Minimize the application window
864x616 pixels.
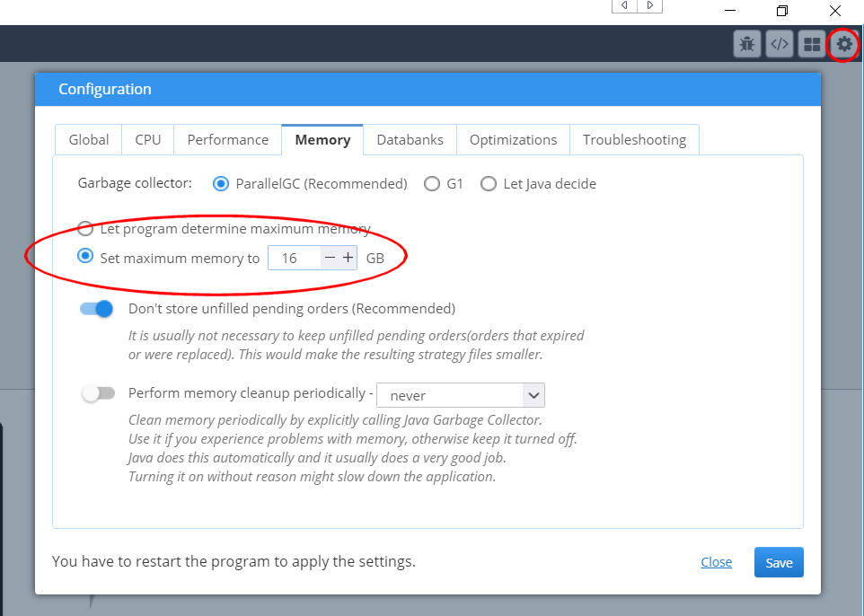click(730, 11)
